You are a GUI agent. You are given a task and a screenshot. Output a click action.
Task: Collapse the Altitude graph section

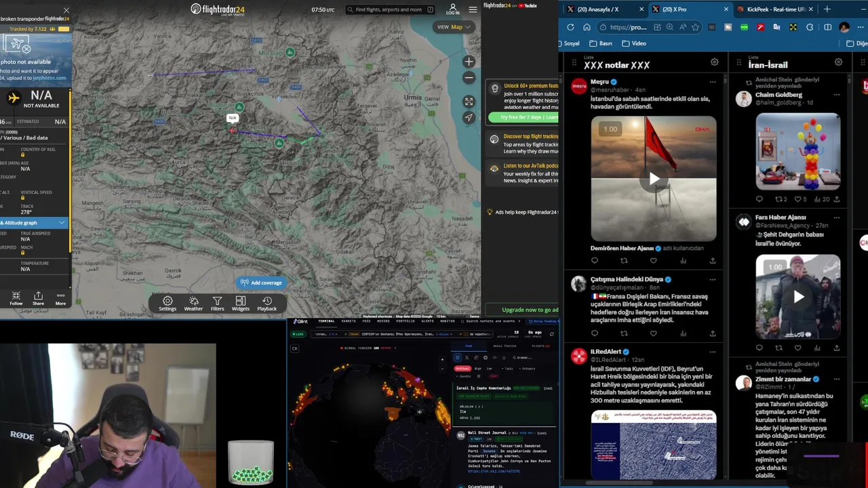(34, 222)
